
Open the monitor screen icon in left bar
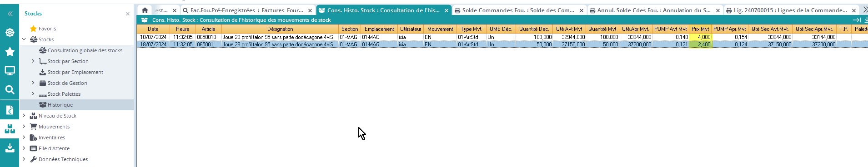(10, 71)
